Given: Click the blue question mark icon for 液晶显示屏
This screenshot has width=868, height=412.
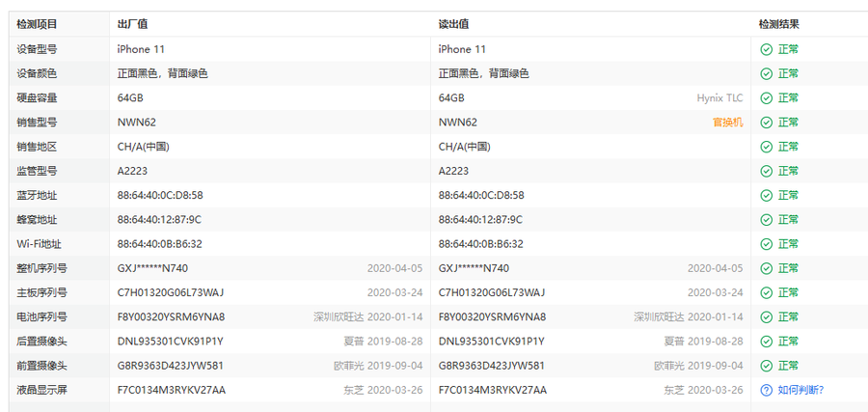Looking at the screenshot, I should pos(766,390).
